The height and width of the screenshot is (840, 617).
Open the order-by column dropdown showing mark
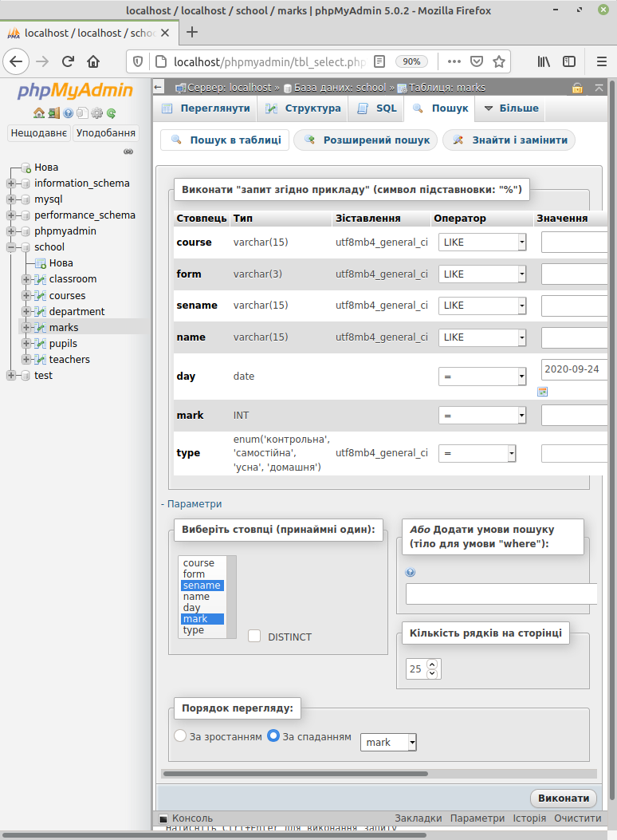coord(389,742)
